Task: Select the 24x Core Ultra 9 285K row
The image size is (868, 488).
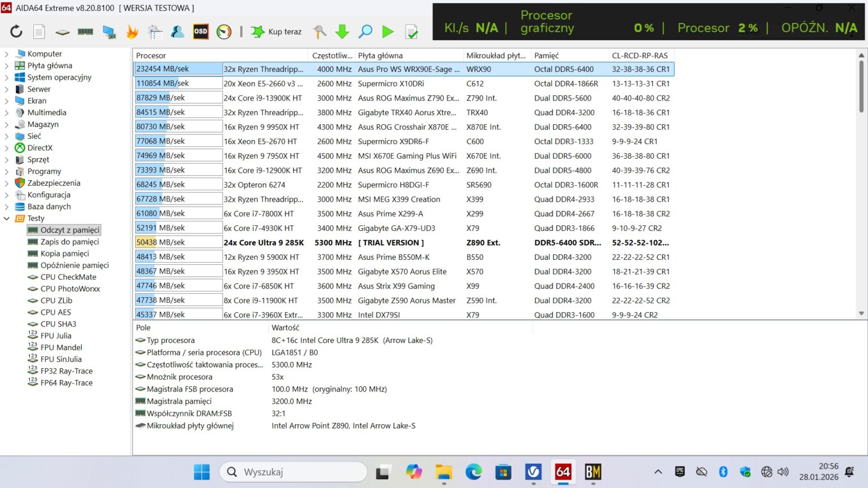Action: (x=263, y=243)
